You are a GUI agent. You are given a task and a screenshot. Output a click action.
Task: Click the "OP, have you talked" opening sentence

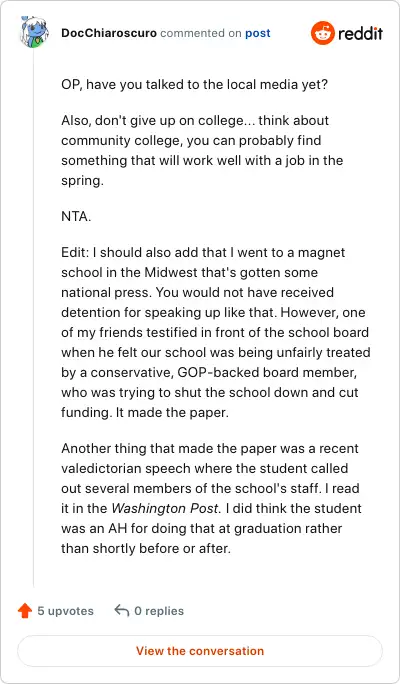(194, 84)
